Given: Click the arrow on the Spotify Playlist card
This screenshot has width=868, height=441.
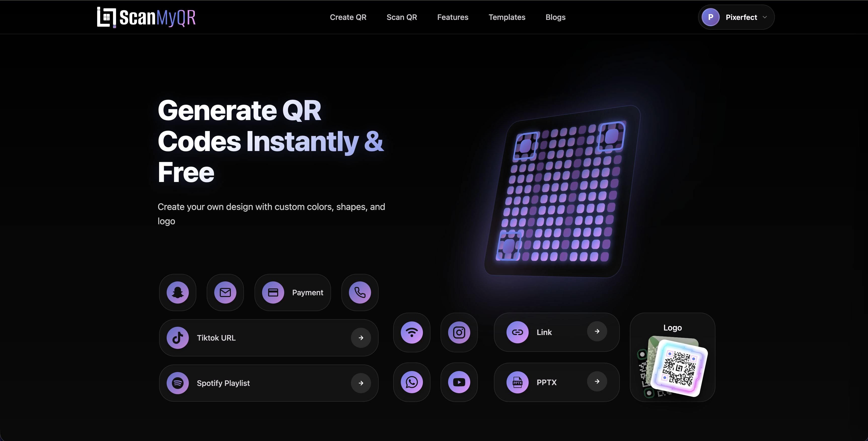Looking at the screenshot, I should pyautogui.click(x=361, y=383).
